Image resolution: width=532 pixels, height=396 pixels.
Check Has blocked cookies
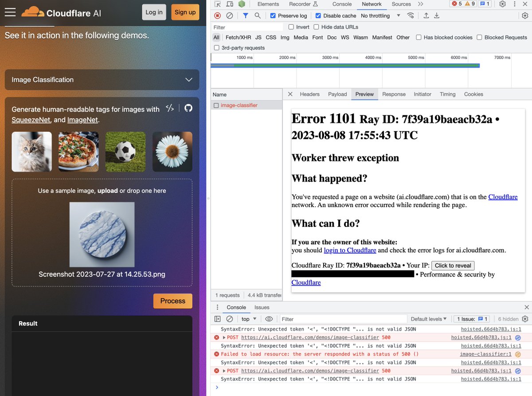(419, 37)
